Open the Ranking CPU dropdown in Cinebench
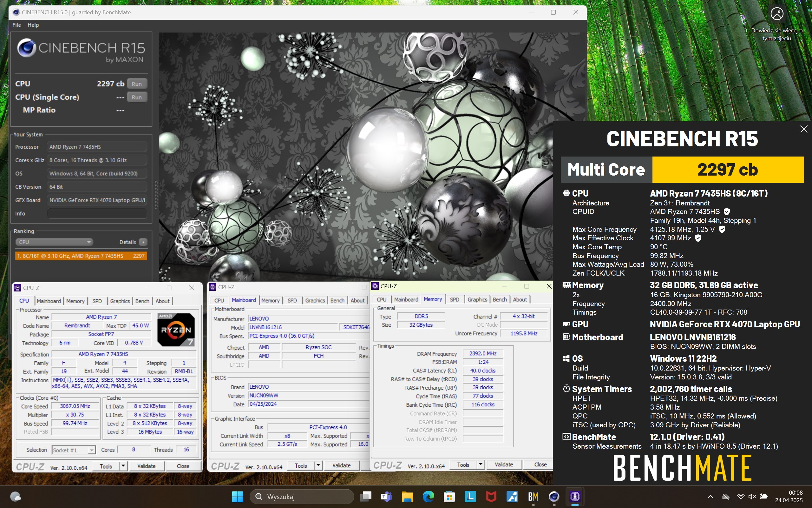The height and width of the screenshot is (508, 812). coord(54,242)
